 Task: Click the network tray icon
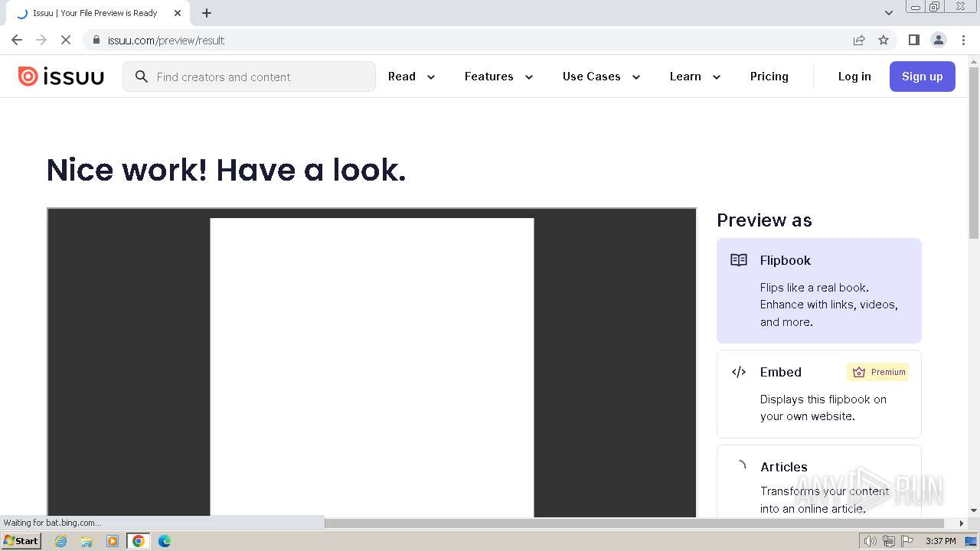point(888,541)
